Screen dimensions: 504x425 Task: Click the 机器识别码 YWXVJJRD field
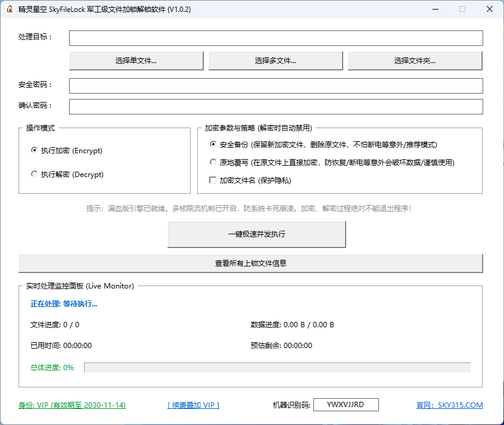(x=346, y=405)
